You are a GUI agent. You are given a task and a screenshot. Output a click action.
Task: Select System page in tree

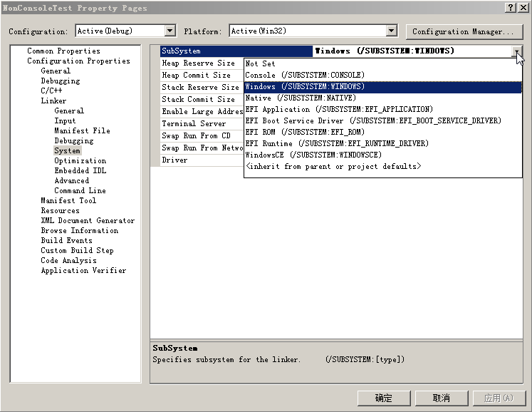coord(67,151)
